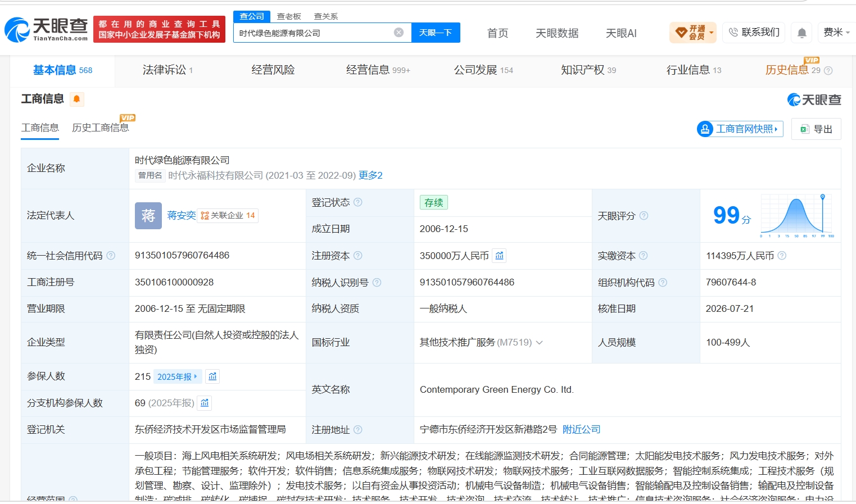The width and height of the screenshot is (856, 504).
Task: Switch to 历史工商信息 sub-tab
Action: point(101,128)
